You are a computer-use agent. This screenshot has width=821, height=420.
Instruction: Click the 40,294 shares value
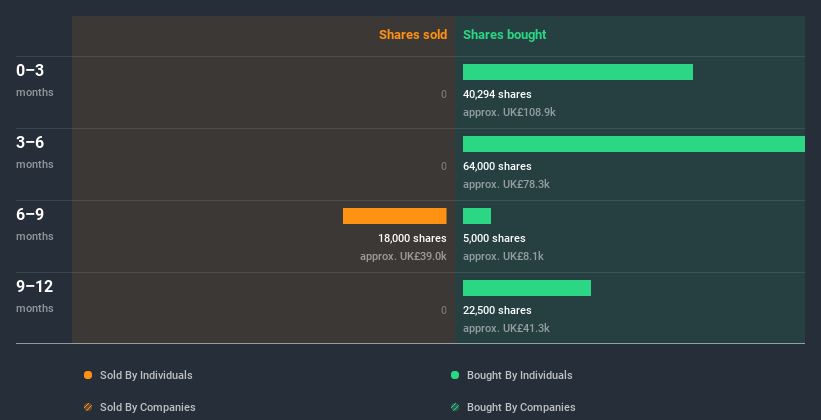click(497, 94)
